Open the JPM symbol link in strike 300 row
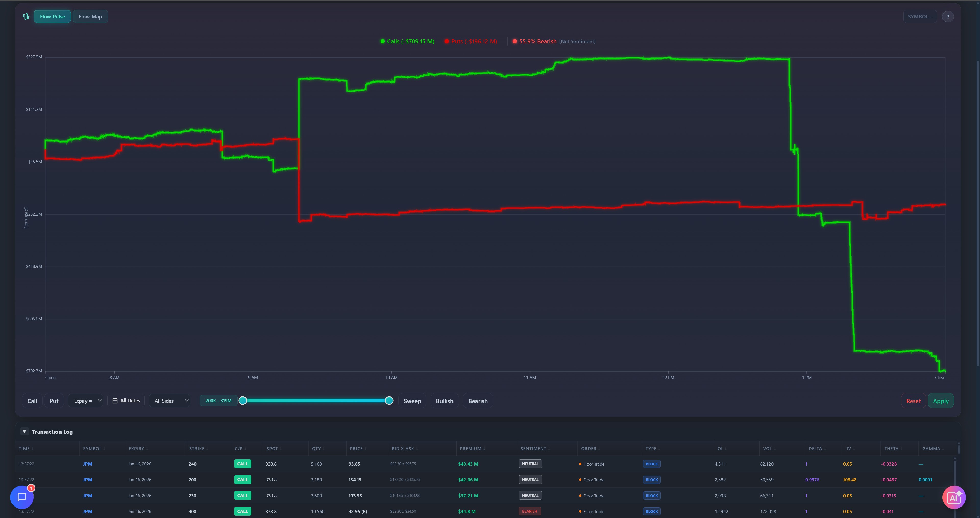Screen dimensions: 980x518 pos(88,512)
